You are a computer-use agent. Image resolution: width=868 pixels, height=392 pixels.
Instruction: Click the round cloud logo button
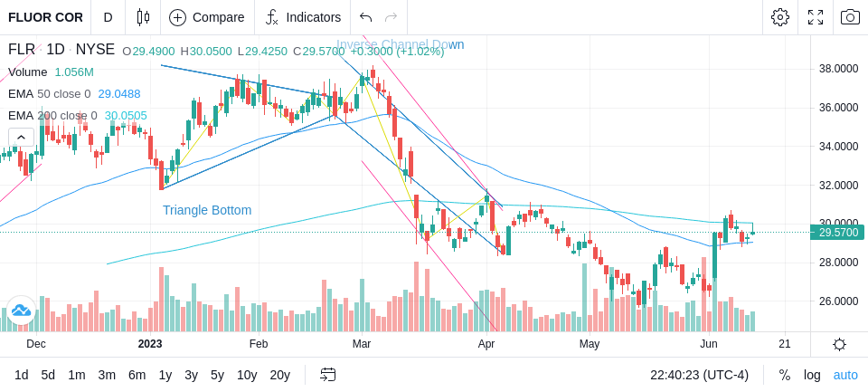coord(21,310)
